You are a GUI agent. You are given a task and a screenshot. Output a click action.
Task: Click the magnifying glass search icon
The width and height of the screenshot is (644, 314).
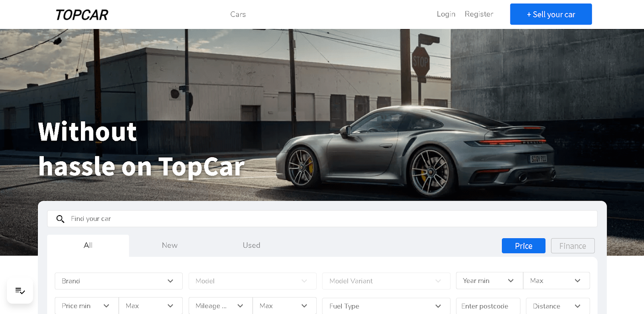(60, 219)
